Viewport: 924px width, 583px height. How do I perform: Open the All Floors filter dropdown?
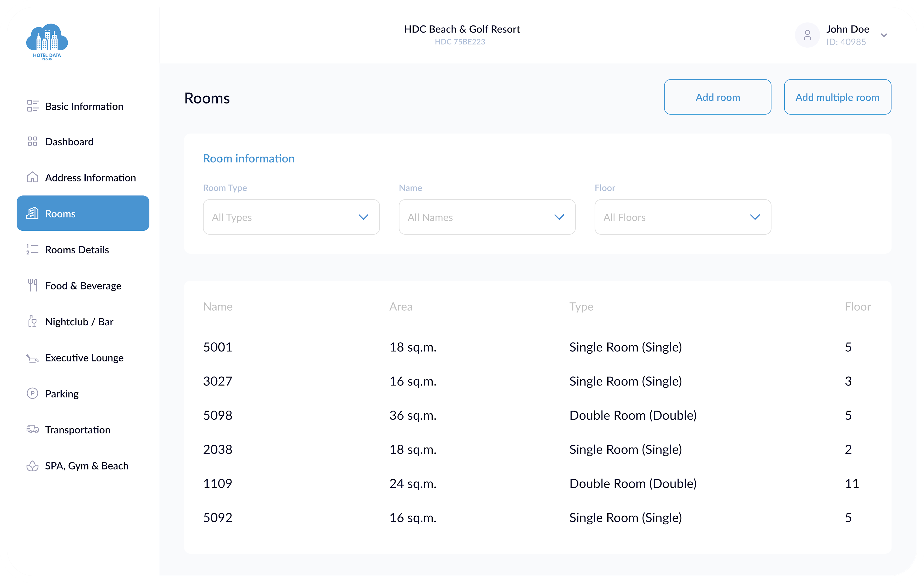(683, 217)
